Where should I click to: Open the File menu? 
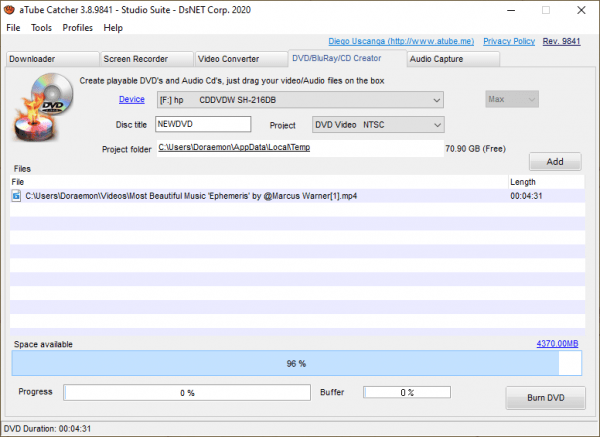(x=13, y=28)
